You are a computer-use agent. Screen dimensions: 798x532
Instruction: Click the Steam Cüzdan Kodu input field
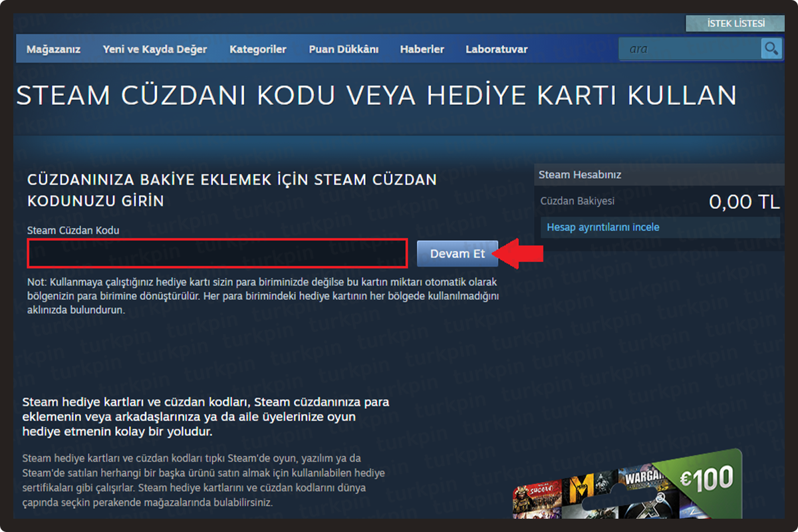pyautogui.click(x=217, y=253)
